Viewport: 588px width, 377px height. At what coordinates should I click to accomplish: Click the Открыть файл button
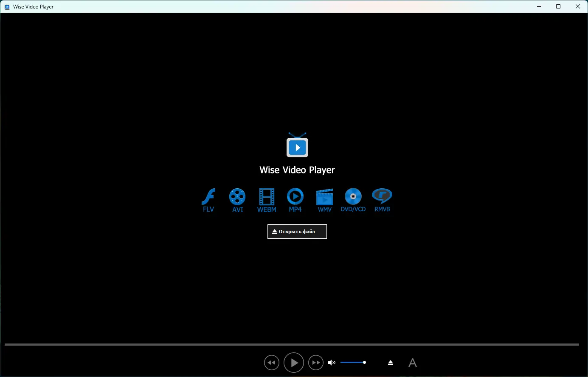297,232
